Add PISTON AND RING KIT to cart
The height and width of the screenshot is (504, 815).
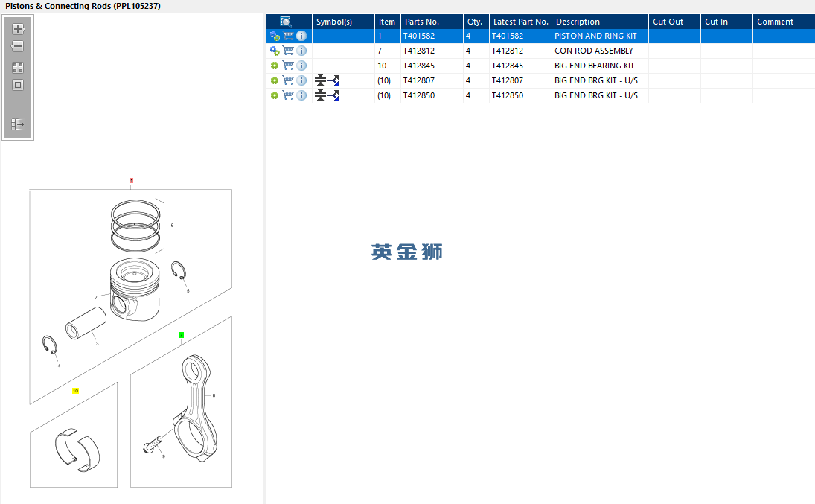[x=288, y=36]
